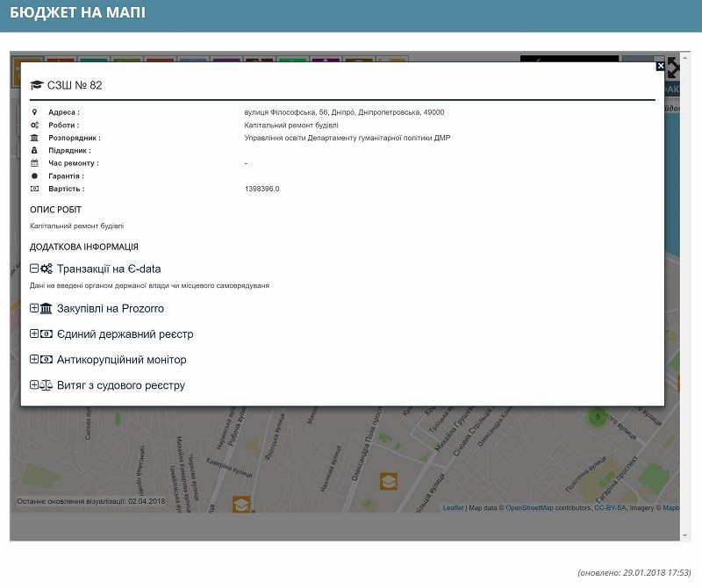
Task: Click the gears icon beside Транзакції на Є-data
Action: click(47, 269)
